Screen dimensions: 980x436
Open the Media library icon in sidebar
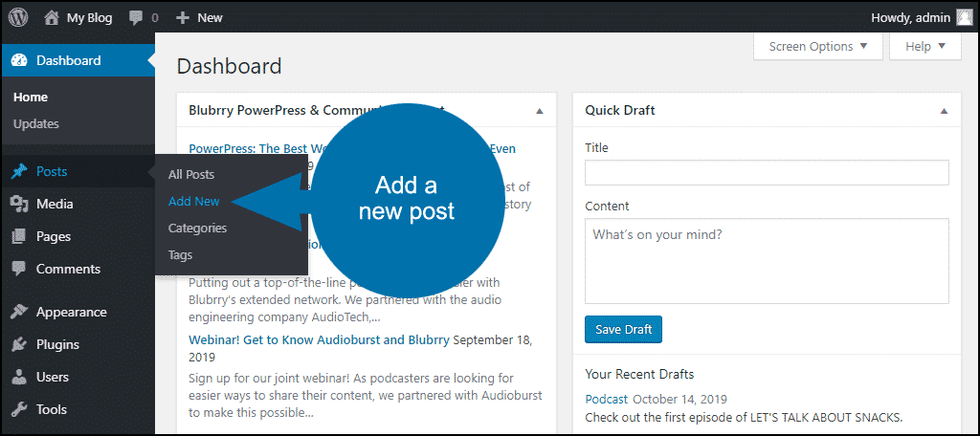click(19, 204)
